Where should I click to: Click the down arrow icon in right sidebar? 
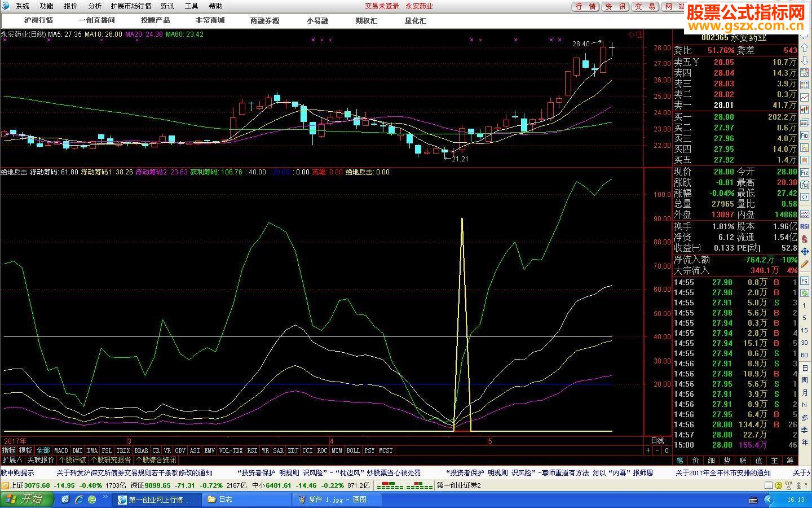[x=805, y=60]
